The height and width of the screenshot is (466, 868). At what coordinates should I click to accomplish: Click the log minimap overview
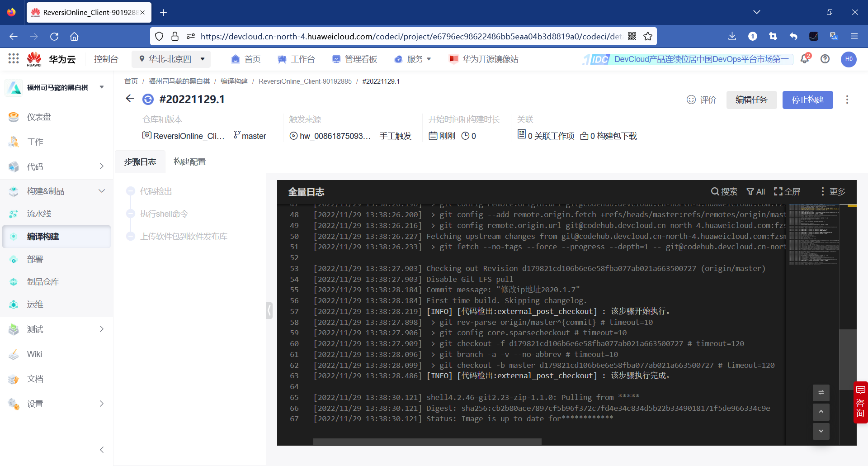[814, 234]
